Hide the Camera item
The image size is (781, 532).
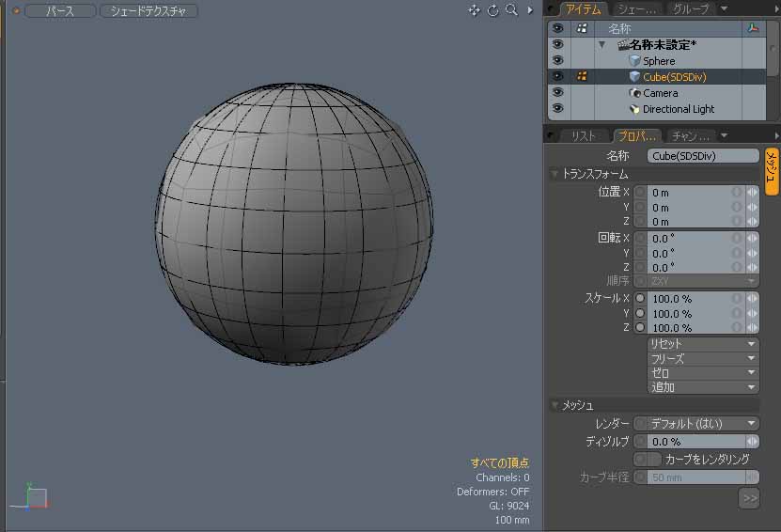pos(558,92)
